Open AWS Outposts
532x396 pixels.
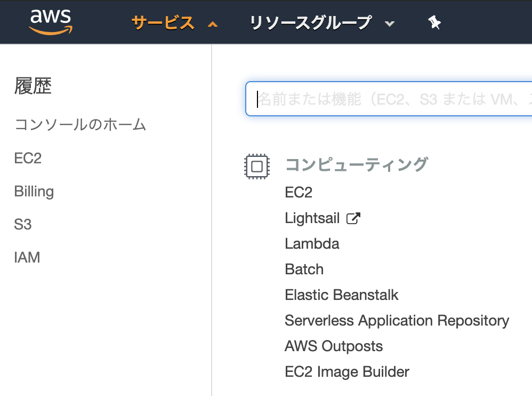pos(333,346)
